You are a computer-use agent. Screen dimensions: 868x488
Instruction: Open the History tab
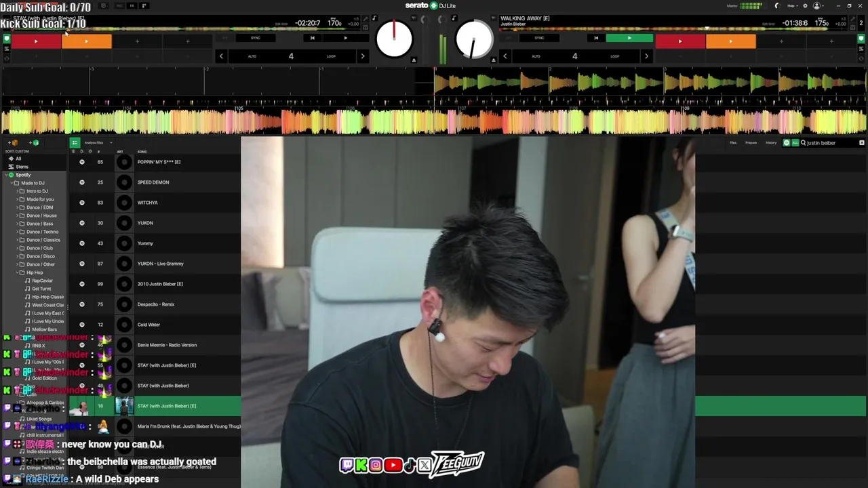click(771, 142)
